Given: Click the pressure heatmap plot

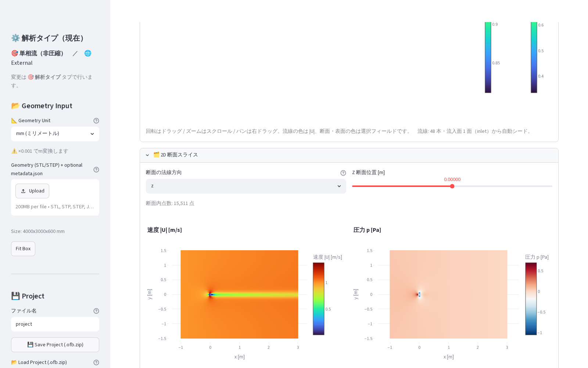Looking at the screenshot, I should coord(448,294).
